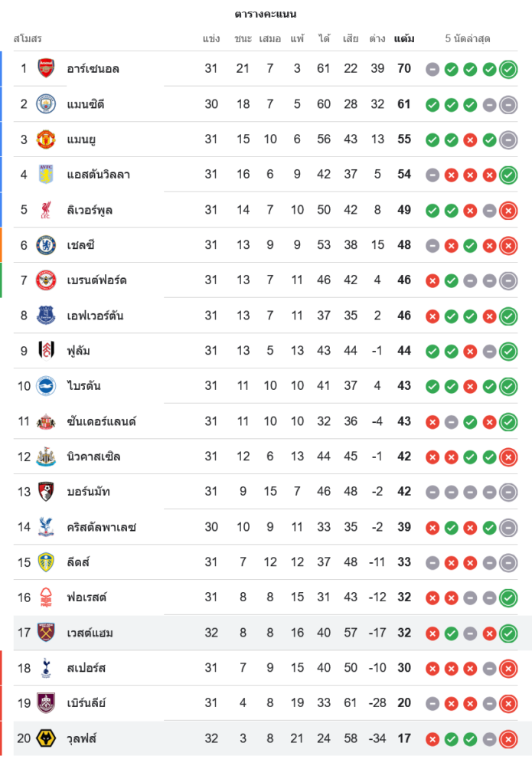Open ซันเดอร์แลนด์ team link
Screen dimensions: 532x766
coord(101,421)
